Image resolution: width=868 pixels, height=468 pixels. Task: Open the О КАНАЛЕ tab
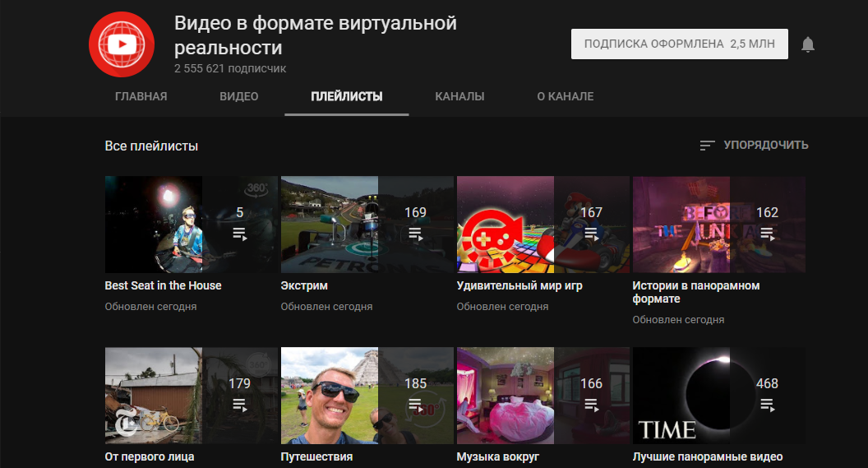pyautogui.click(x=565, y=96)
